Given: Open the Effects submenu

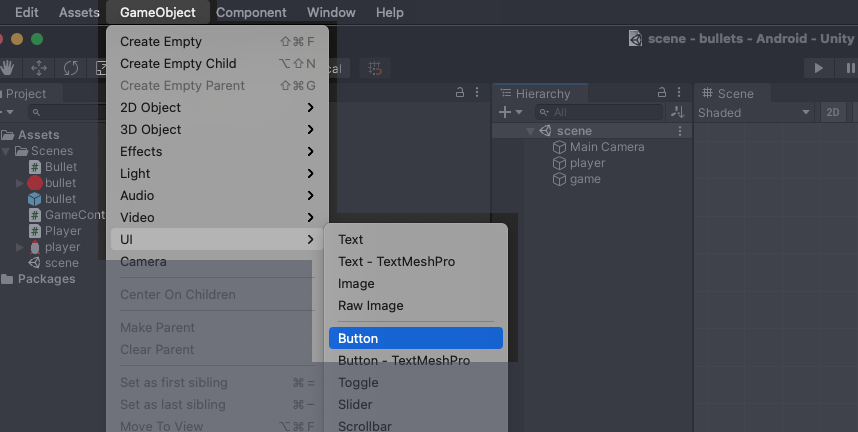Looking at the screenshot, I should pos(219,151).
